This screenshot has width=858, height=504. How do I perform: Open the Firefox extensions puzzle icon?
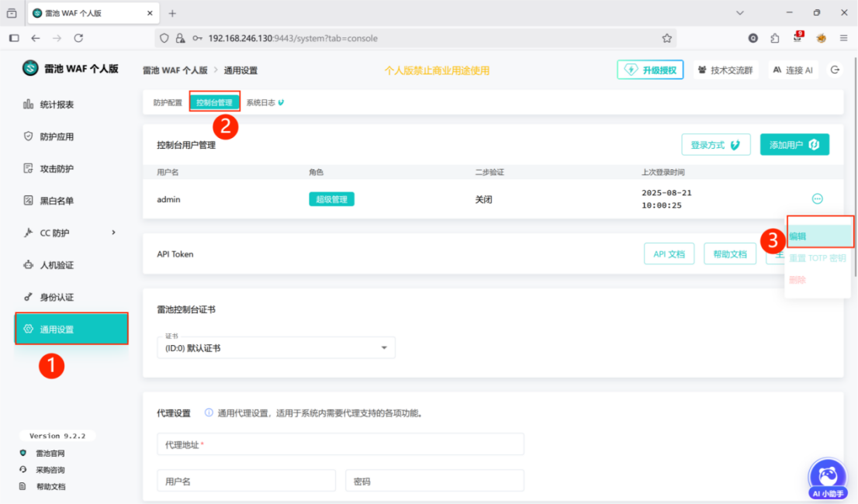click(775, 38)
